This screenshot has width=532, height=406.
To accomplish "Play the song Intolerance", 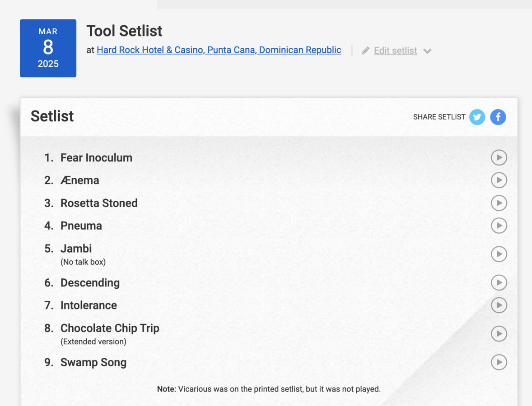I will coord(499,305).
